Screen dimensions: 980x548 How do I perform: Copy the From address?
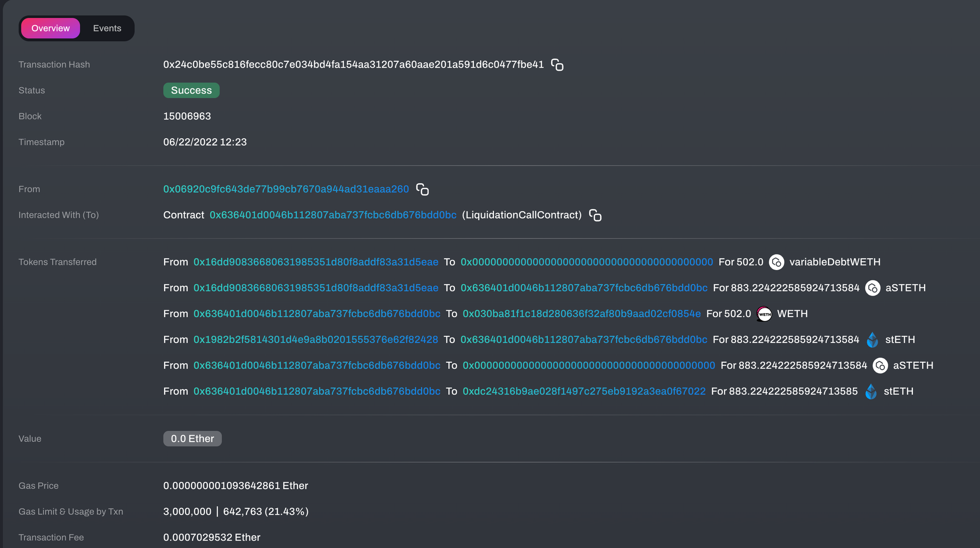tap(422, 189)
